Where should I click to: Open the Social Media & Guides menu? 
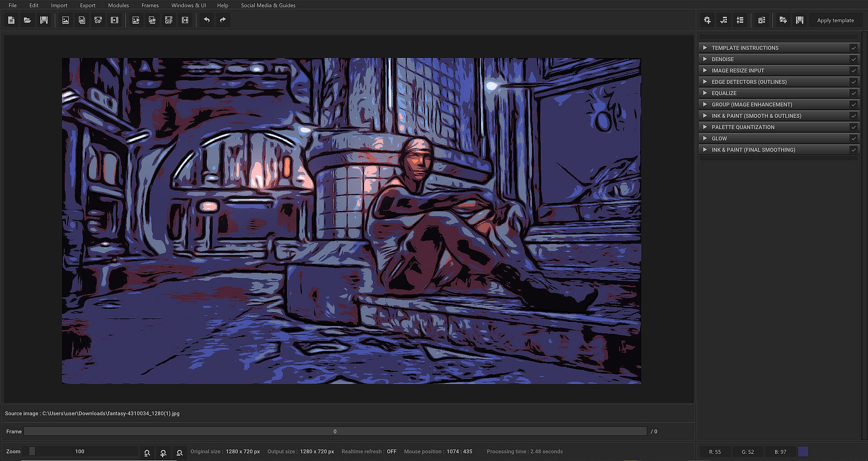(268, 5)
